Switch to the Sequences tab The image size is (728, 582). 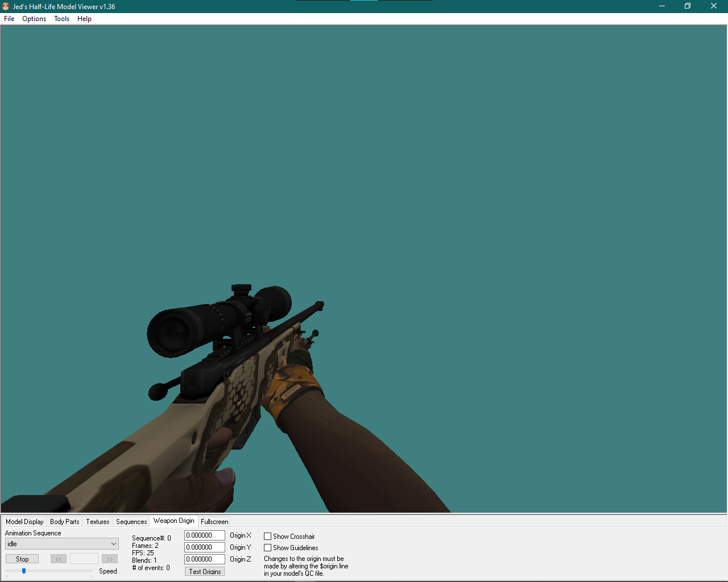[x=131, y=522]
